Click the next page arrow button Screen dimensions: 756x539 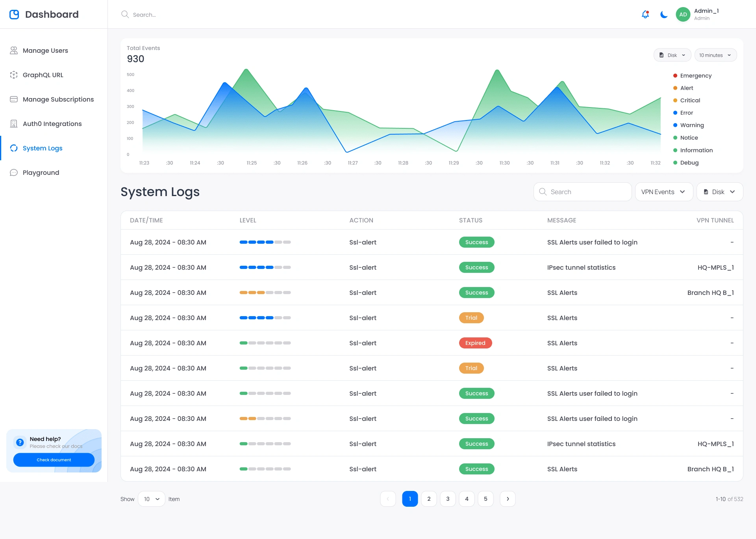(508, 499)
